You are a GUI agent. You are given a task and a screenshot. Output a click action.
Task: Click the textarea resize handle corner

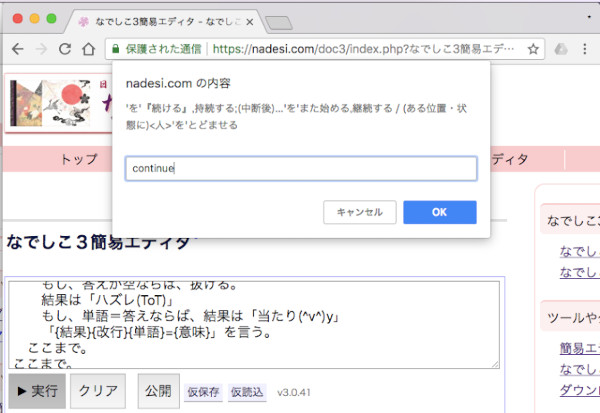point(495,364)
